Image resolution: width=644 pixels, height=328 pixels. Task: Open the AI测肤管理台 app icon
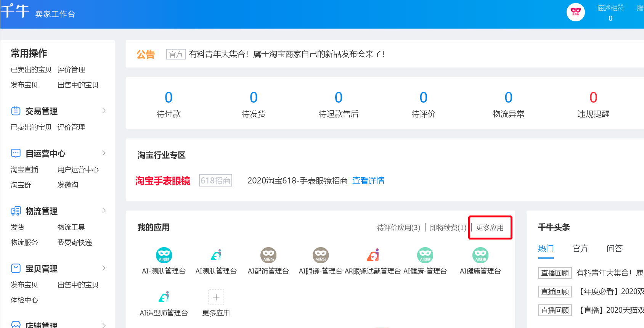coord(216,255)
